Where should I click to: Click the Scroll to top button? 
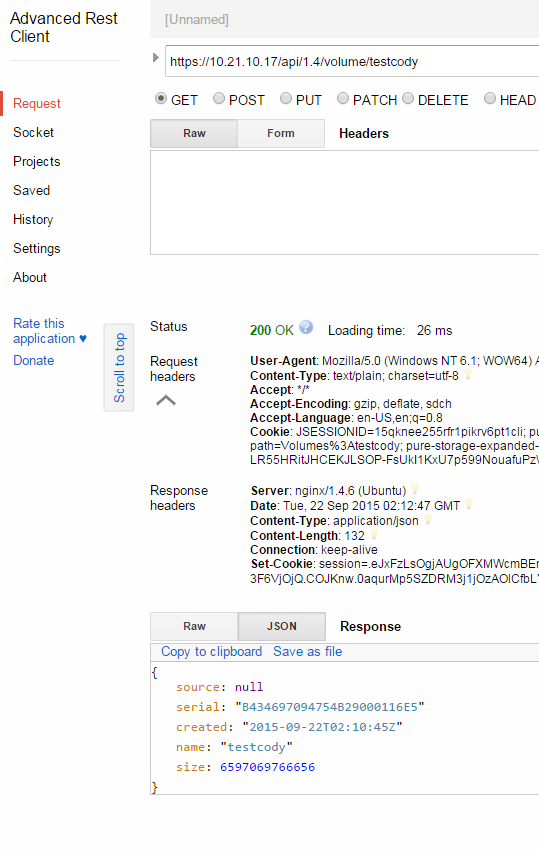(119, 367)
